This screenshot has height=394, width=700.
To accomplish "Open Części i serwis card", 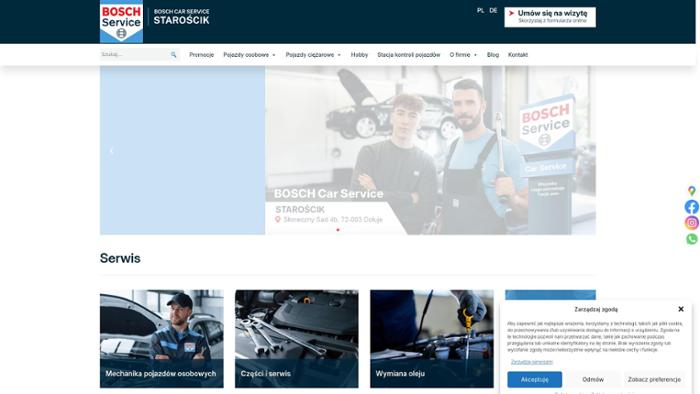I will (296, 339).
